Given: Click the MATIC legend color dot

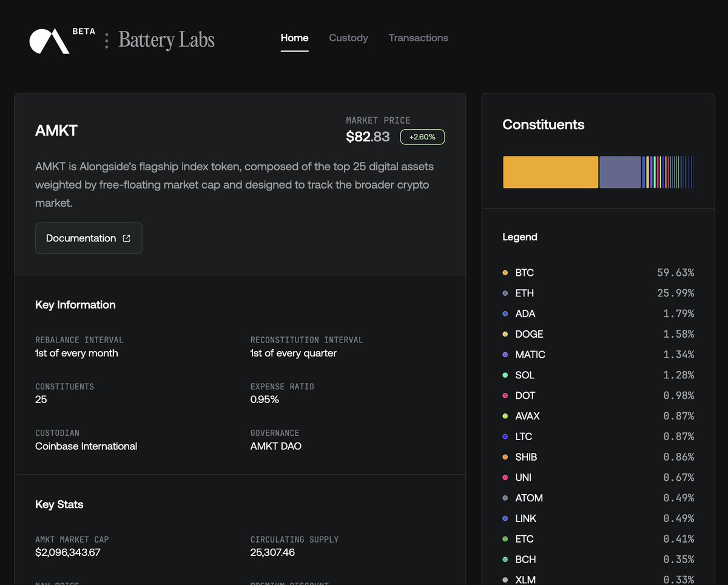Looking at the screenshot, I should pyautogui.click(x=505, y=355).
